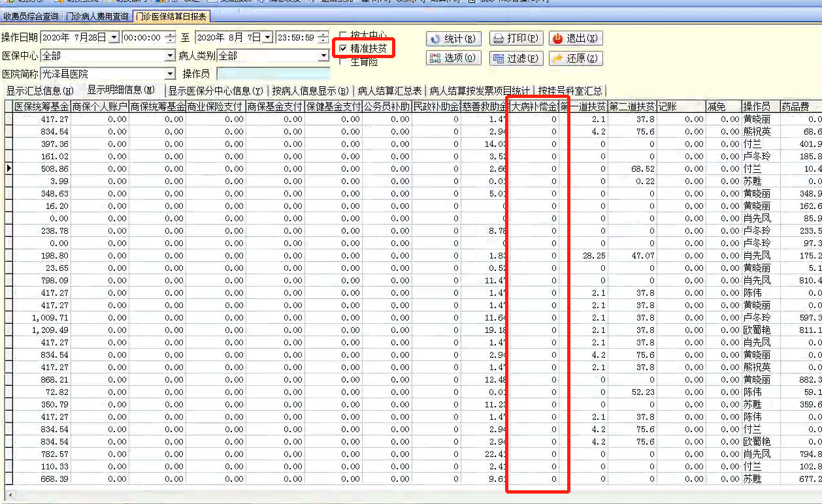Select the cell showing 68.52
This screenshot has width=822, height=504.
632,168
